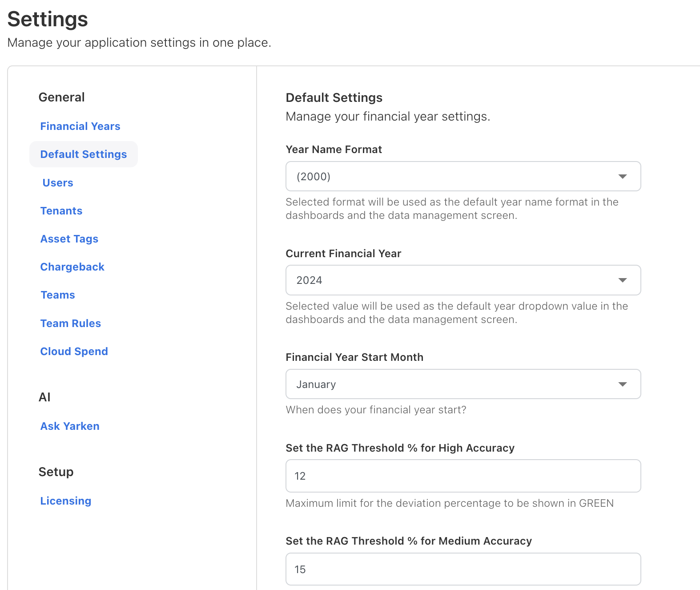
Task: Select Default Settings in the sidebar
Action: point(84,154)
